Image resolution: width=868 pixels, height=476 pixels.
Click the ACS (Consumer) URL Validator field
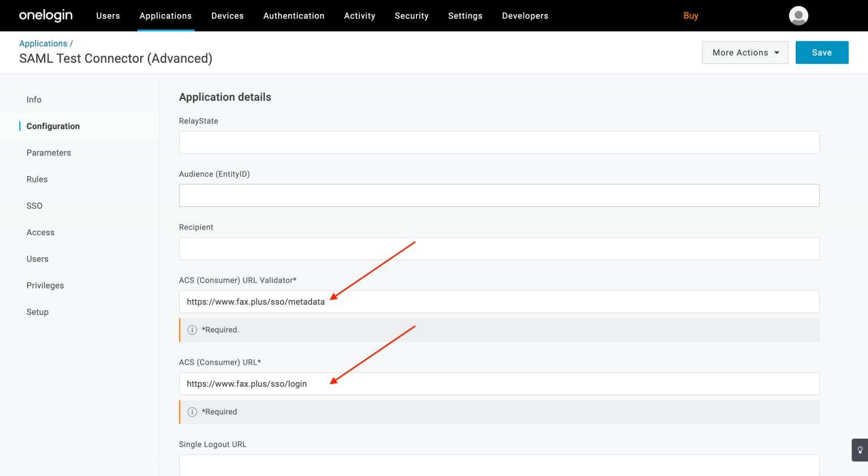(498, 302)
